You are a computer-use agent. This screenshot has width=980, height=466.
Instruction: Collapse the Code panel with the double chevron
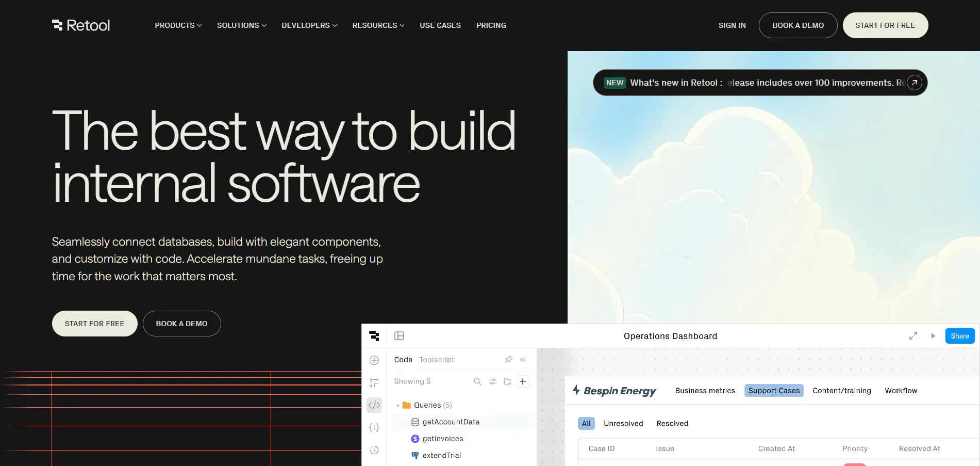tap(523, 360)
